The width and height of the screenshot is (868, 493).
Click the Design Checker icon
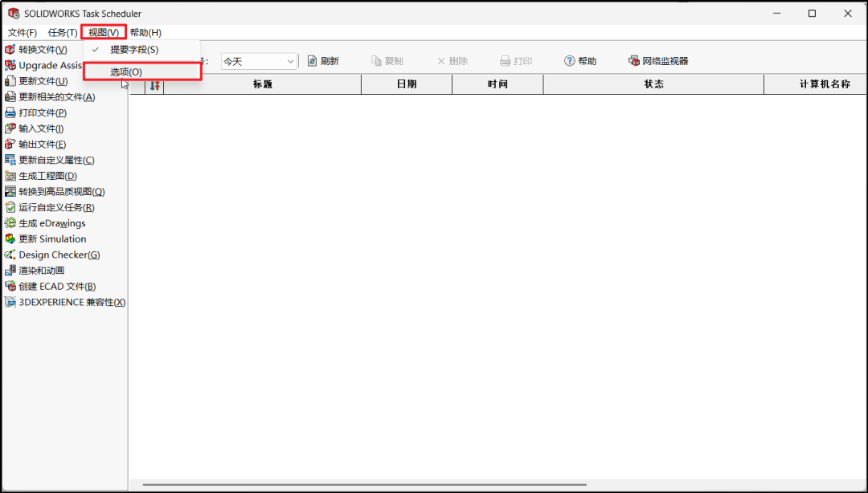10,255
